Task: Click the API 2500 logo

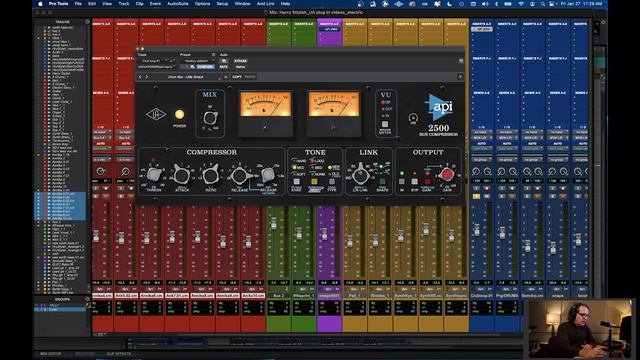Action: 439,114
